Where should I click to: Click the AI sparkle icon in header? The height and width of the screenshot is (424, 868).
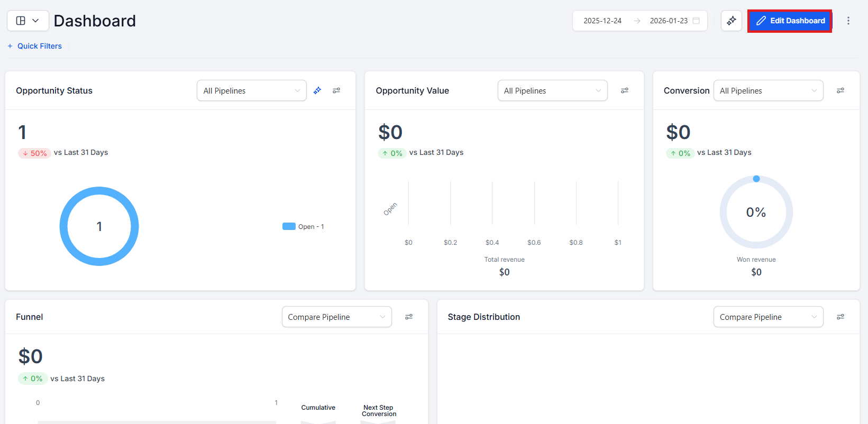click(x=732, y=21)
